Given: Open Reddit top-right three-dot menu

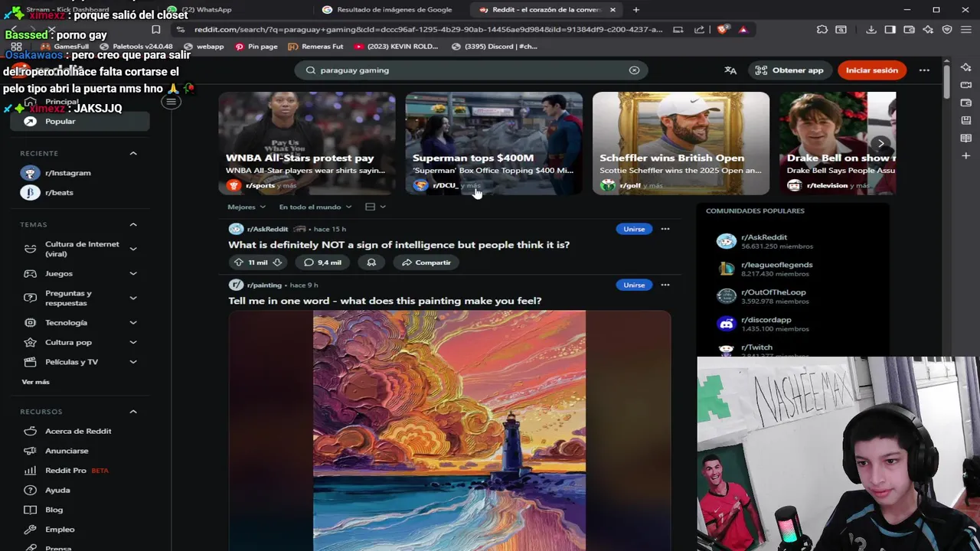Looking at the screenshot, I should (x=924, y=70).
